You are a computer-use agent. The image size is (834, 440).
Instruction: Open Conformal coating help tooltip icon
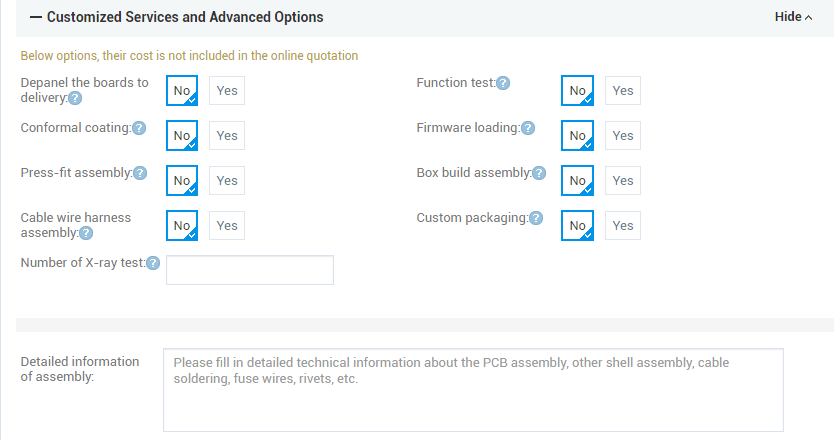139,128
